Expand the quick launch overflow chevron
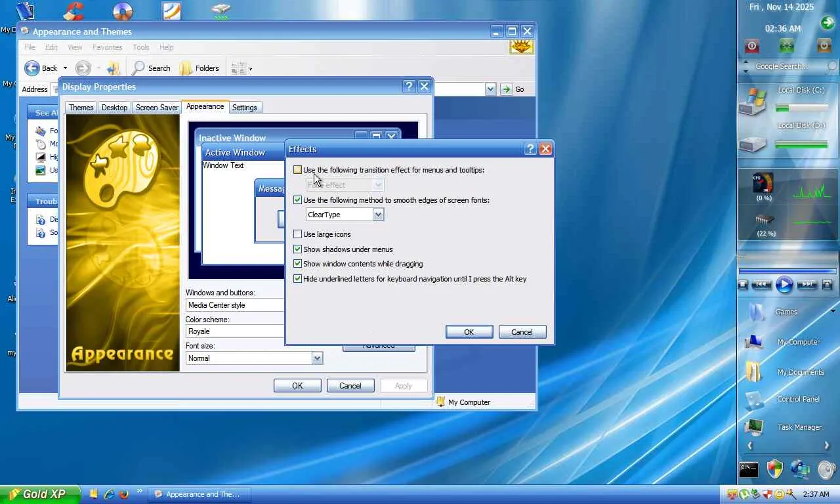The image size is (840, 504). (x=139, y=491)
